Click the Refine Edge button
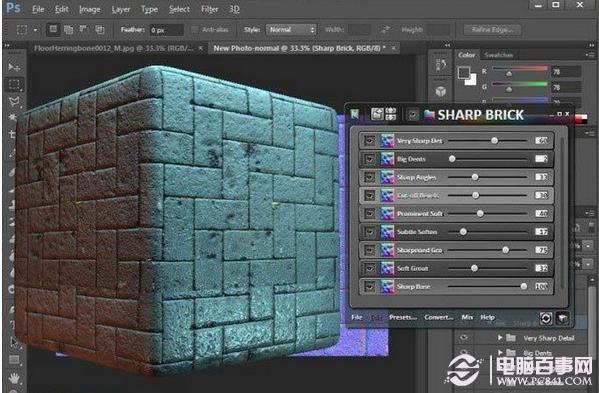Viewport: 599px width, 393px height. click(x=492, y=30)
